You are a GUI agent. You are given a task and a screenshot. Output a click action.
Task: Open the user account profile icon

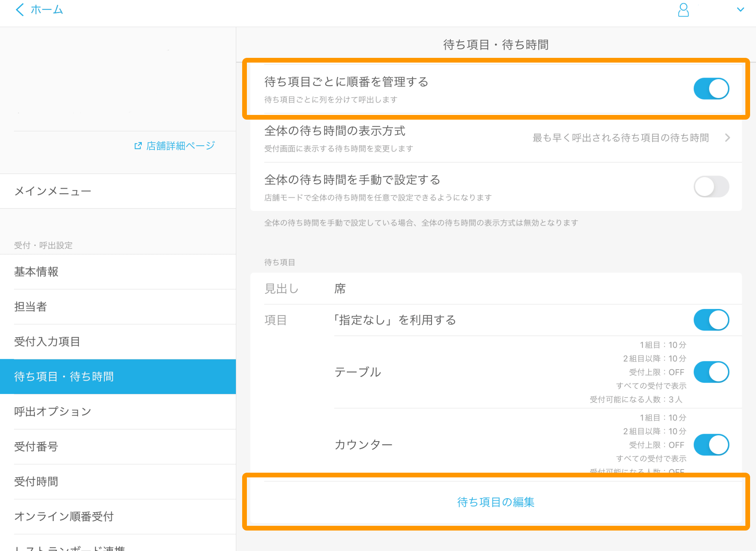tap(683, 10)
